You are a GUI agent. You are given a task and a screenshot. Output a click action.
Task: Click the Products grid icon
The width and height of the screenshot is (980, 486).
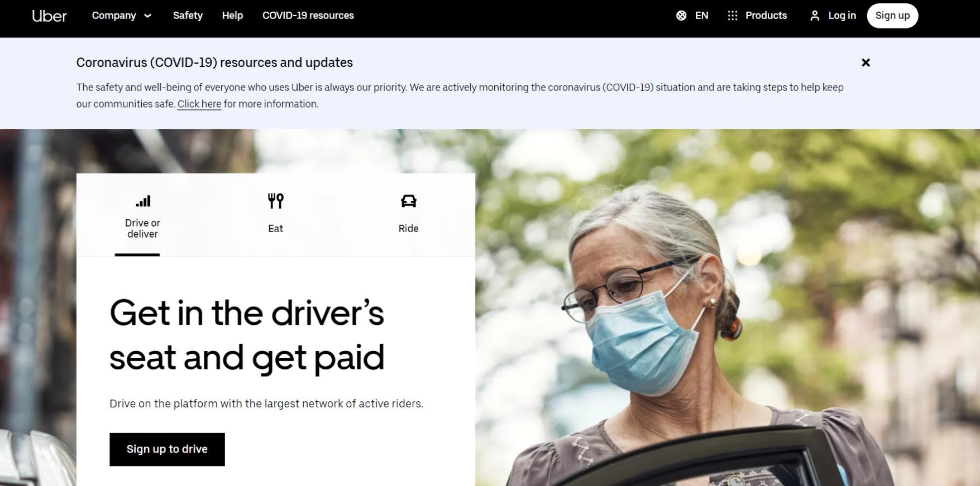[733, 16]
